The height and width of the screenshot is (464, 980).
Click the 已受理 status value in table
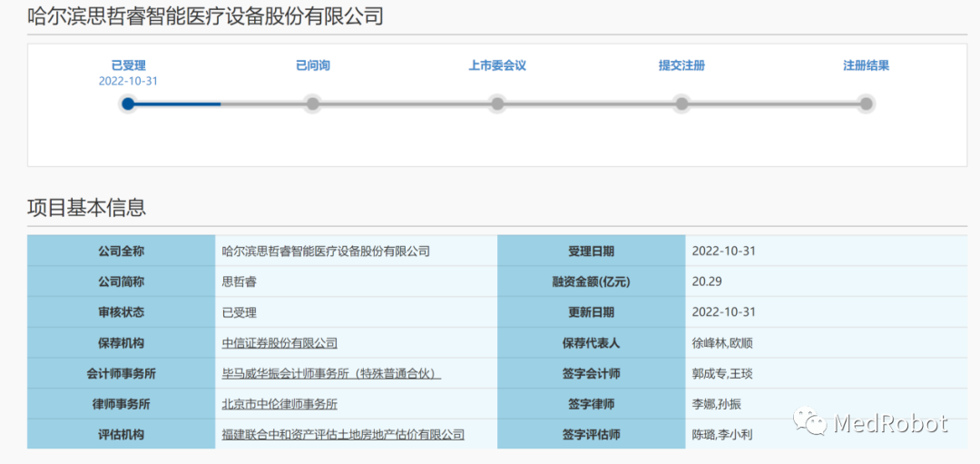point(240,312)
